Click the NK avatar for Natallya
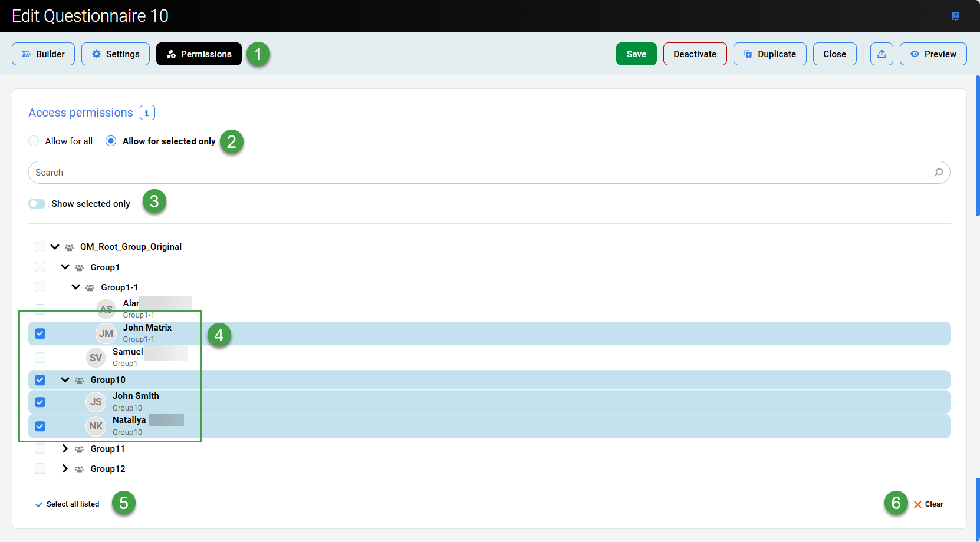Image resolution: width=980 pixels, height=542 pixels. pos(96,426)
